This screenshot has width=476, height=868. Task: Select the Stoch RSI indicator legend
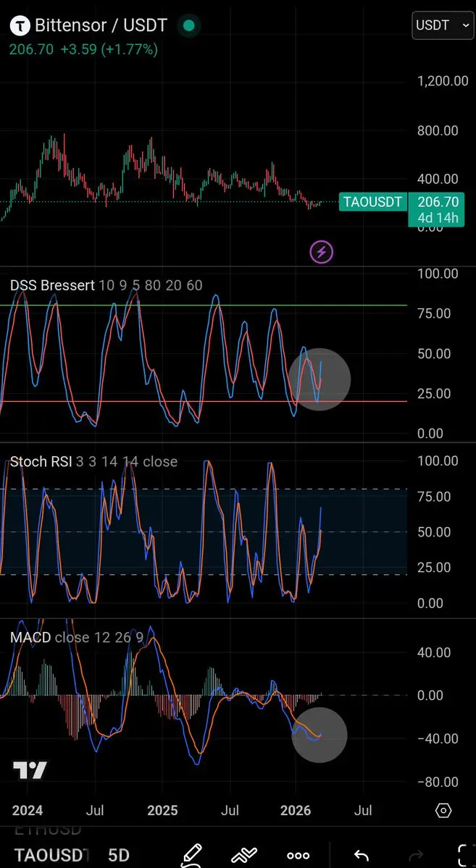93,462
